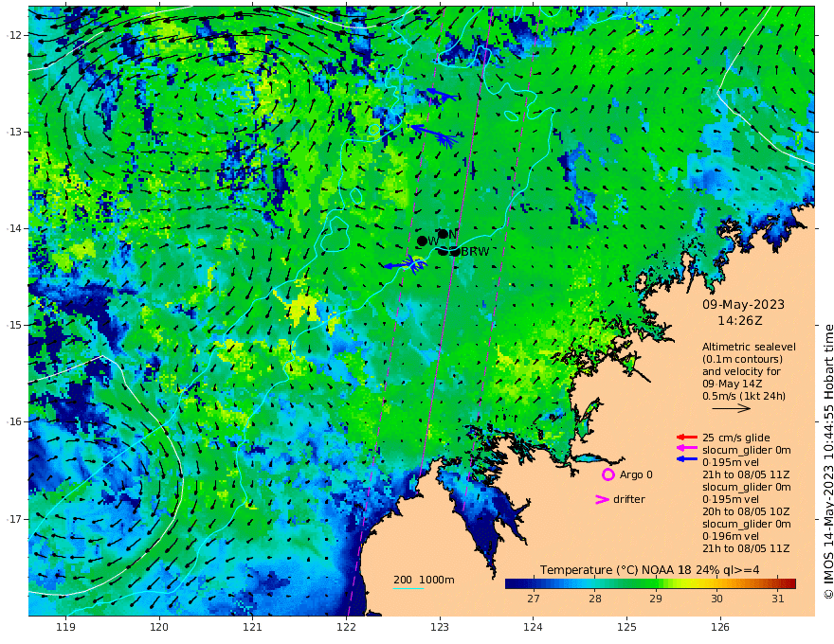This screenshot has height=644, width=834.
Task: Click the 0.5m/s (1kt 24h) text
Action: pos(744,396)
